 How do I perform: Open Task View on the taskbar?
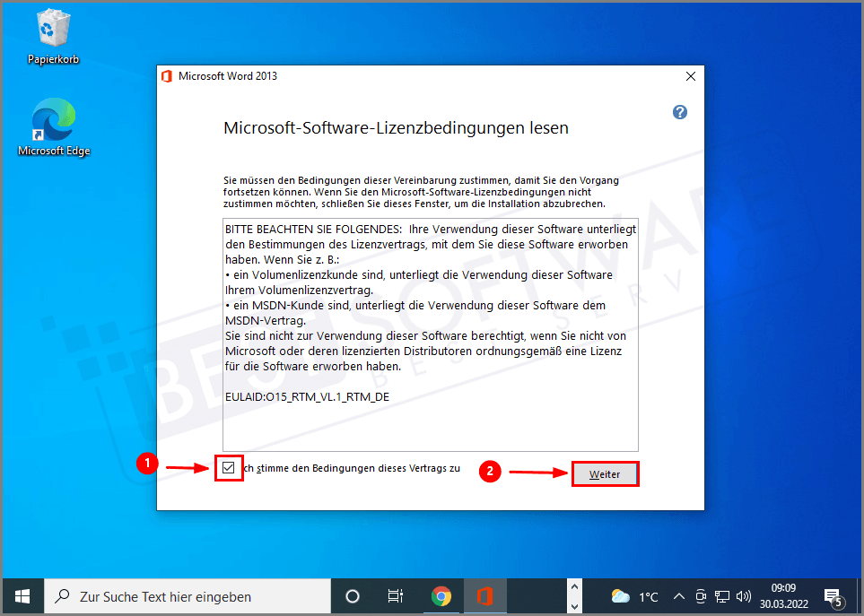tap(395, 595)
